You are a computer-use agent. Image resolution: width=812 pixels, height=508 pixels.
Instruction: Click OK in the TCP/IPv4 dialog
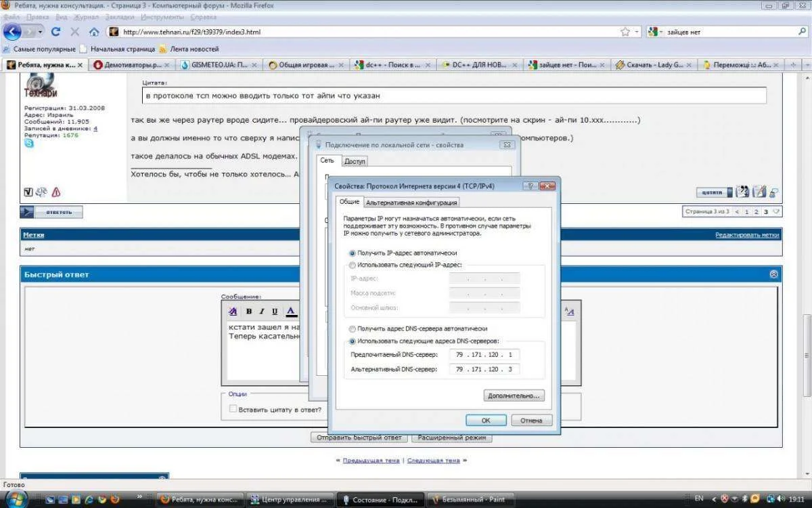point(486,421)
